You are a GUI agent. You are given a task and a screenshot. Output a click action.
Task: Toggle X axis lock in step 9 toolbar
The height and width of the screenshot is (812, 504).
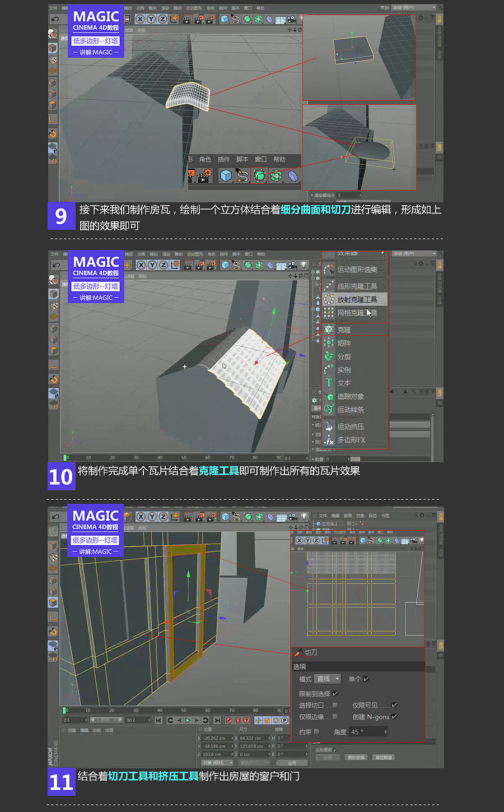pyautogui.click(x=141, y=19)
